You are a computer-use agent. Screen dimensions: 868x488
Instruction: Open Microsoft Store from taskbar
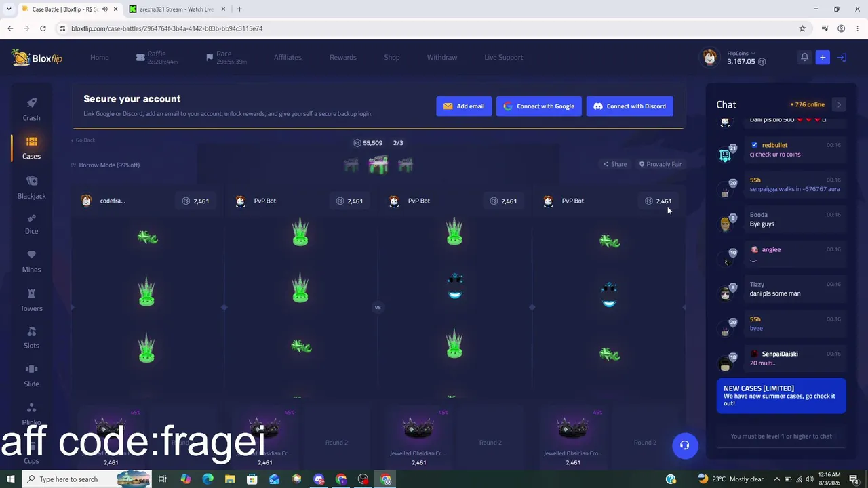(x=252, y=479)
